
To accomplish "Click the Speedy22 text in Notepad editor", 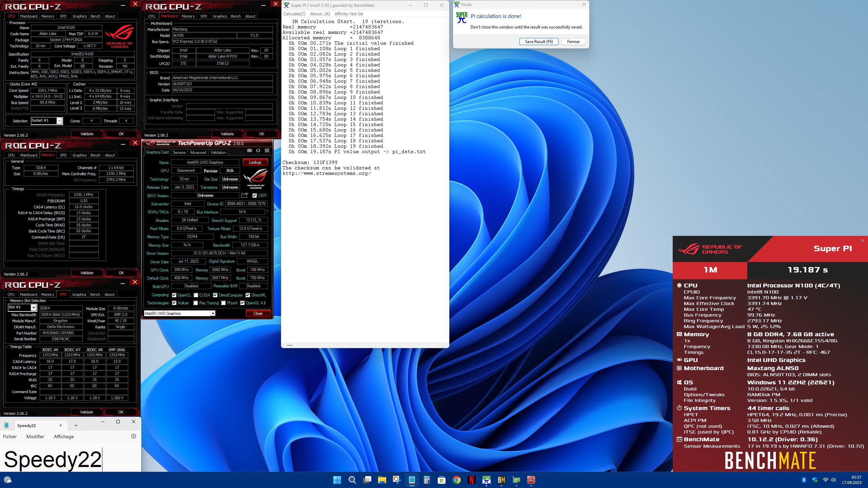I will [53, 460].
